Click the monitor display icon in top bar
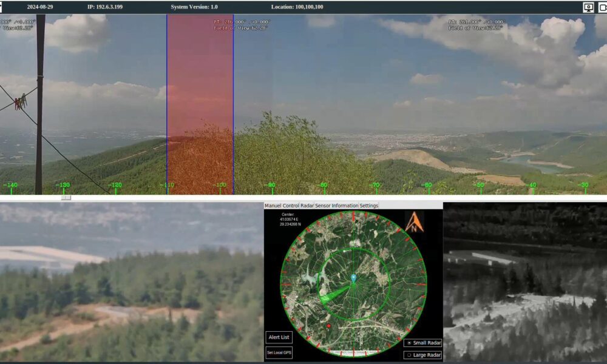Viewport: 607px width, 364px height. coord(588,7)
